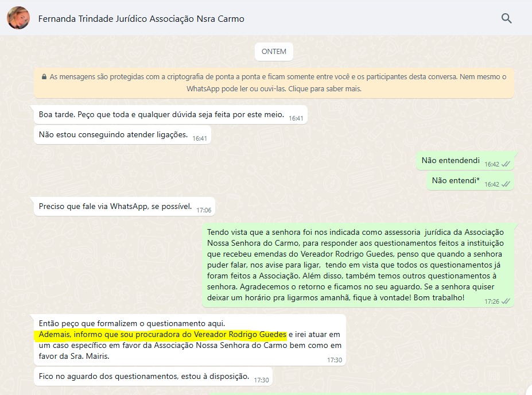Select message 'Não estou conseguindo atender ligações.'
The height and width of the screenshot is (395, 532).
click(122, 135)
